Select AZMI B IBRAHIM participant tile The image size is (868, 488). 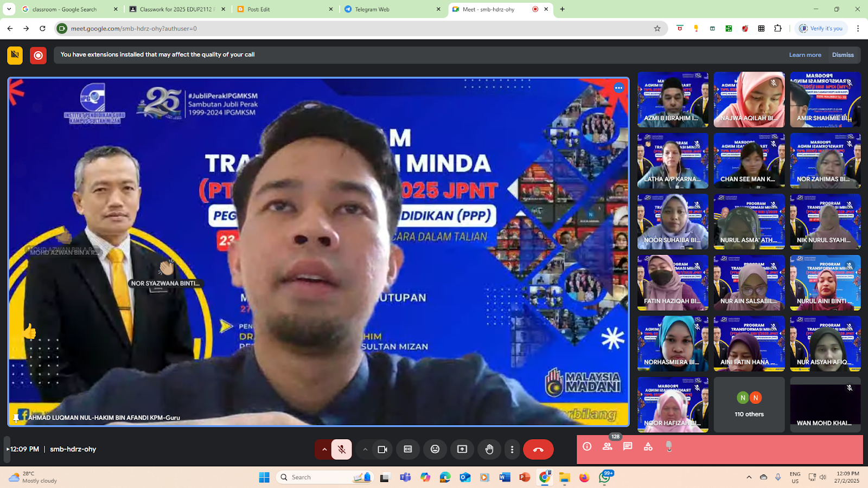[673, 100]
